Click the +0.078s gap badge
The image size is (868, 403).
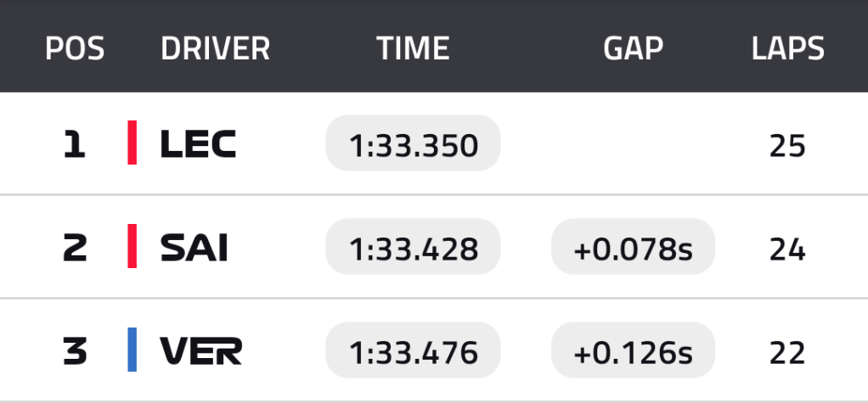pyautogui.click(x=633, y=249)
